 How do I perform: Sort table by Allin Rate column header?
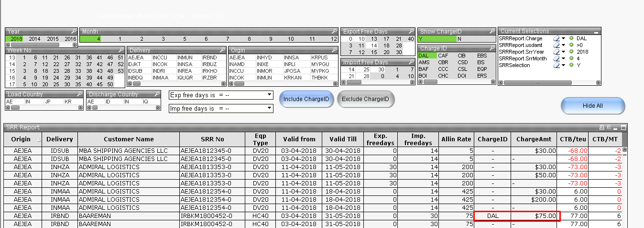click(457, 139)
